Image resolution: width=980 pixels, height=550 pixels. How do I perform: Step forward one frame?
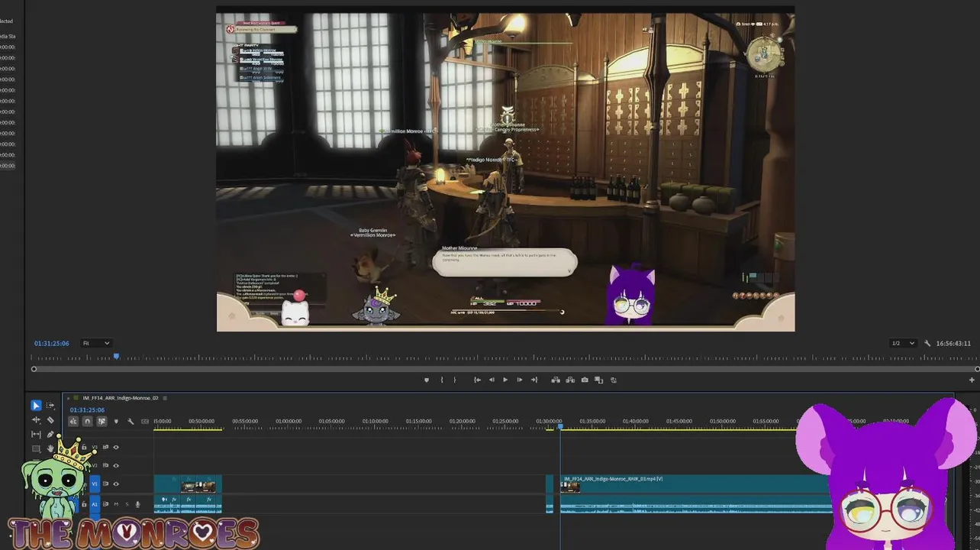point(520,380)
